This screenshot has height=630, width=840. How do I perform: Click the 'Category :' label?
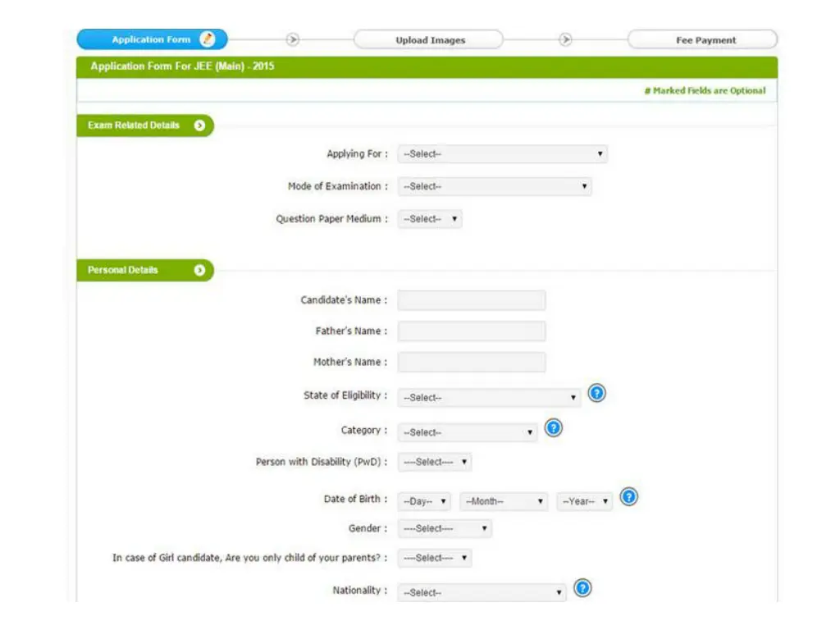pos(364,430)
